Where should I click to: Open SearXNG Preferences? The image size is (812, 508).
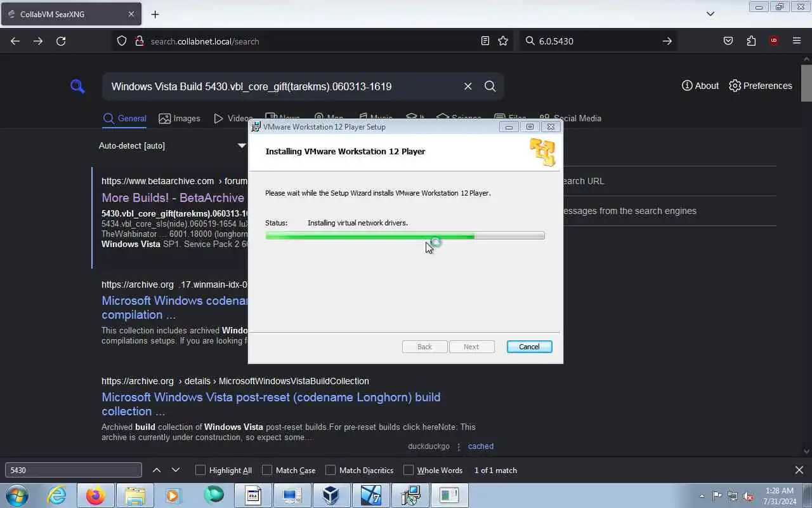tap(761, 86)
